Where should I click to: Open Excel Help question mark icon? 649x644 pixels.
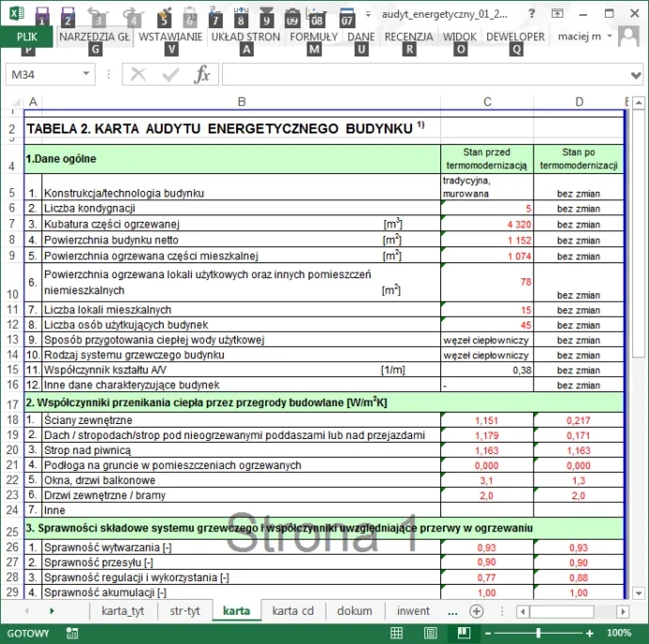(x=532, y=14)
